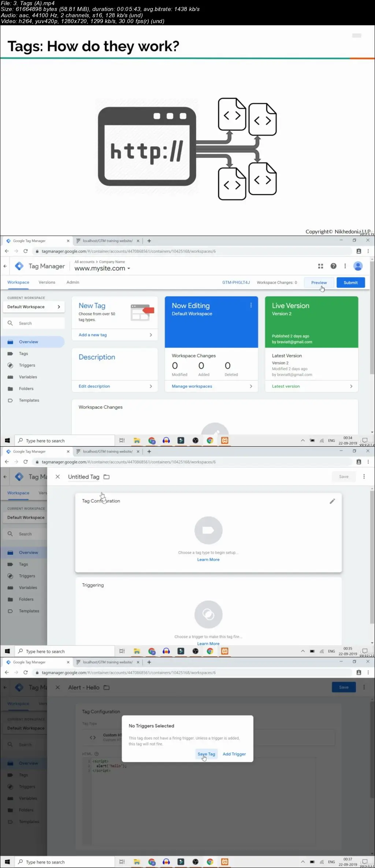Click the menu lines icon on the Tags slide
This screenshot has height=868, width=375.
(357, 36)
